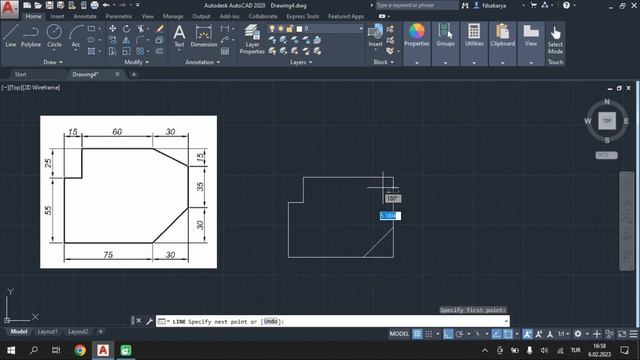
Task: Click the new drawing plus tab button
Action: point(134,74)
